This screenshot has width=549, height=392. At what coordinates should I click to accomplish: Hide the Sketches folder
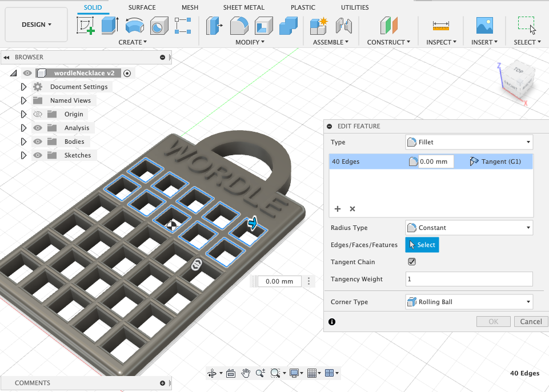click(38, 155)
